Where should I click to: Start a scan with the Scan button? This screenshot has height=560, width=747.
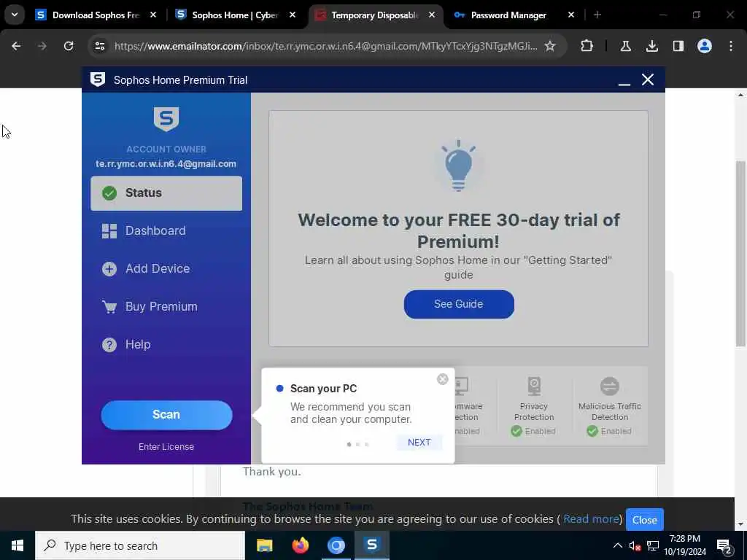tap(166, 415)
